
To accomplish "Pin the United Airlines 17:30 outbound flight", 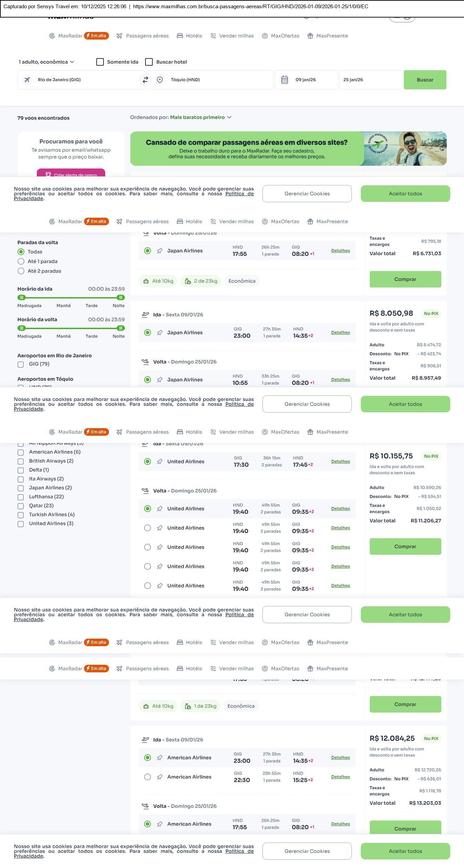I will (160, 462).
